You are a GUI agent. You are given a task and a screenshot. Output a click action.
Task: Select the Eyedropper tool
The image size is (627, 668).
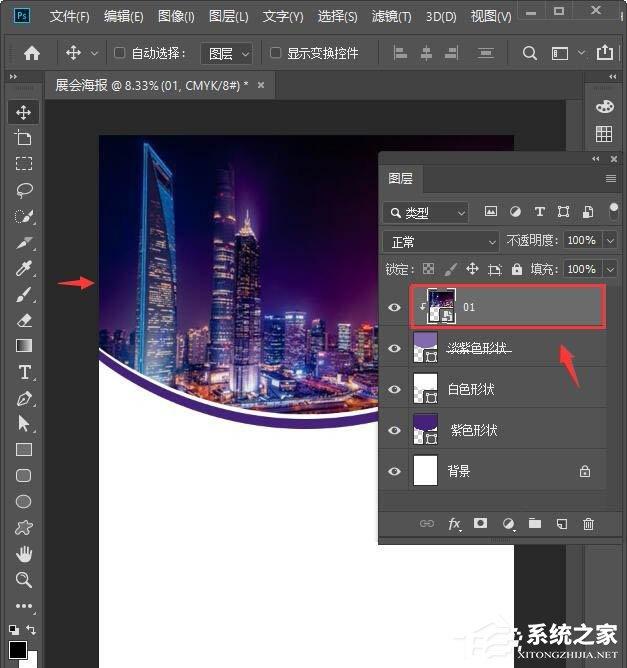click(23, 268)
